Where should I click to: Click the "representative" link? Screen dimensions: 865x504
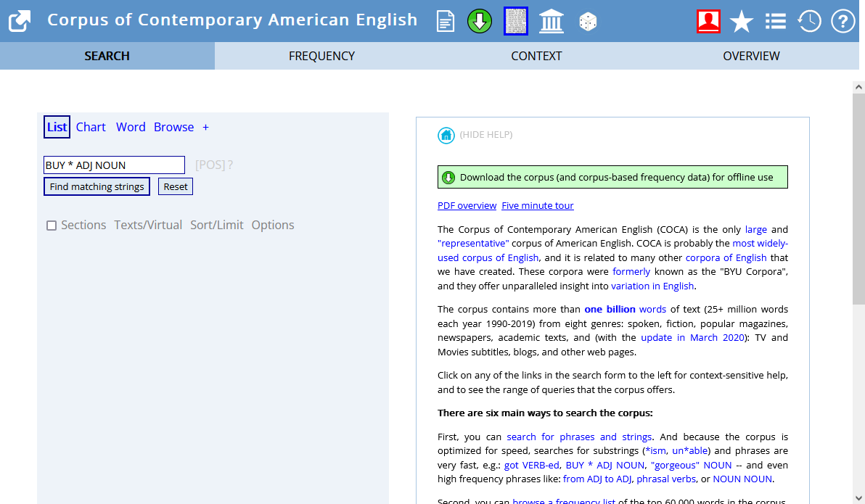pos(472,243)
